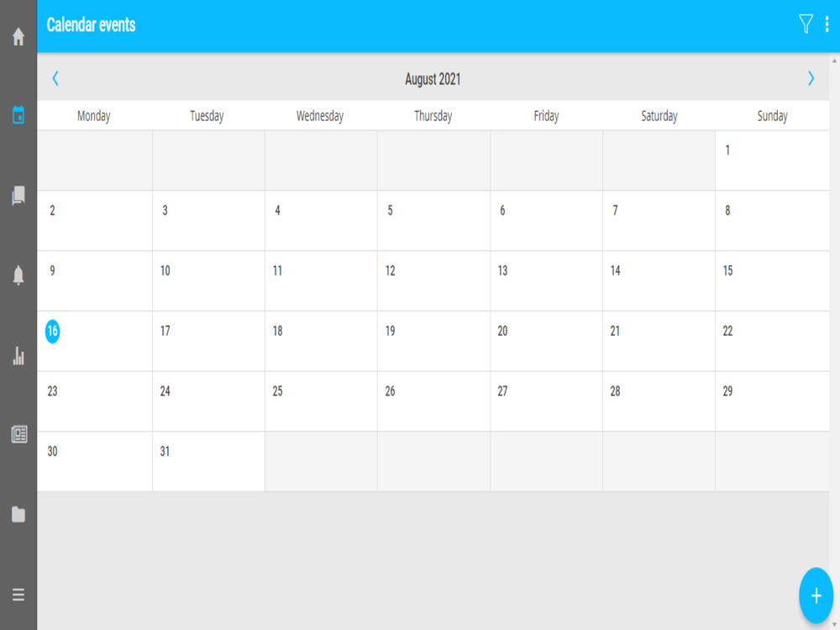Select day 12 in the calendar

(433, 281)
